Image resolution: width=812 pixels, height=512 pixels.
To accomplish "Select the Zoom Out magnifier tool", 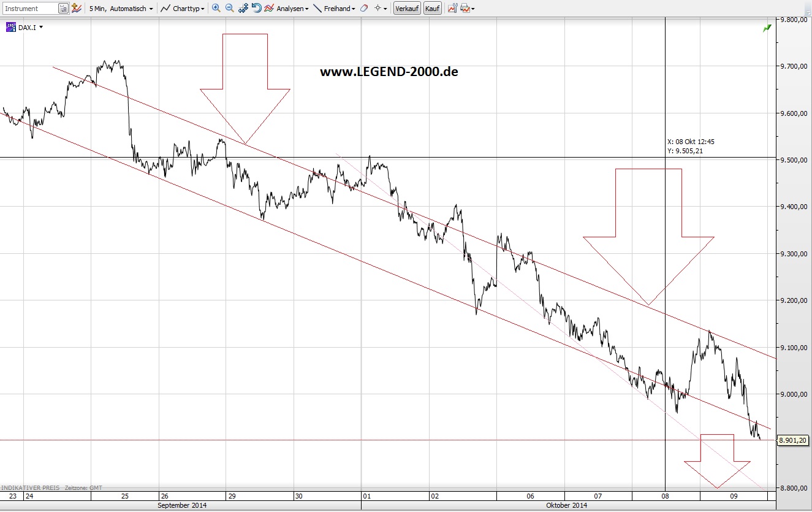I will [x=229, y=8].
